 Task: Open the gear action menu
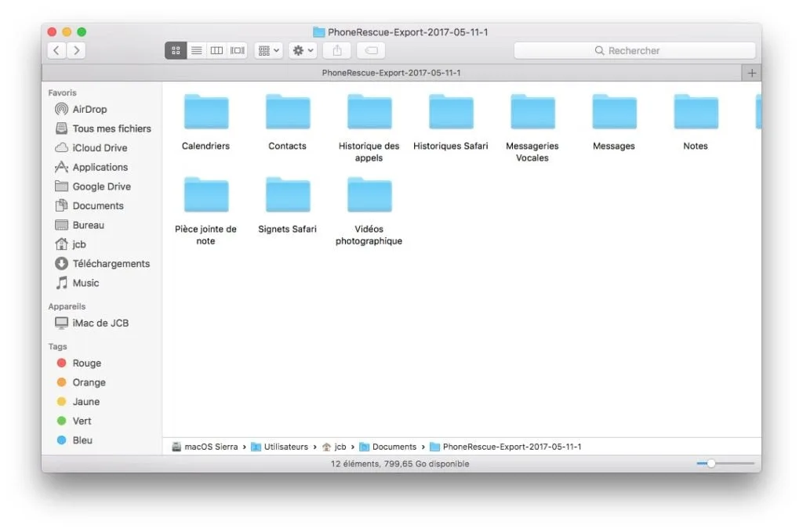303,50
